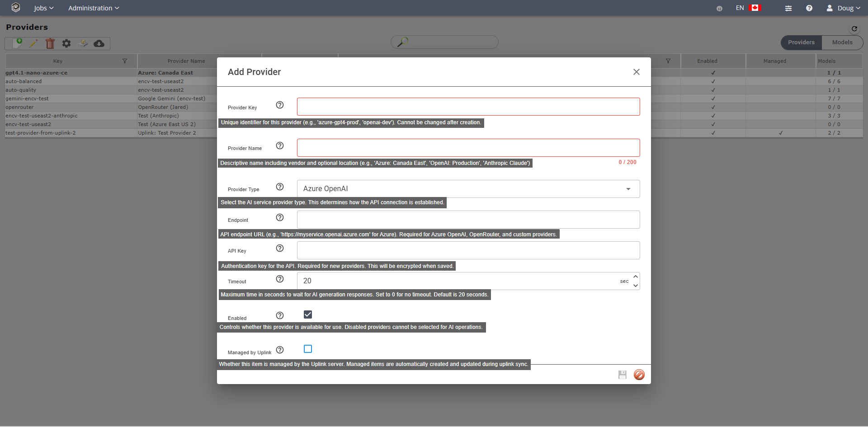Increase the timeout with the up arrow
The height and width of the screenshot is (427, 868).
636,277
